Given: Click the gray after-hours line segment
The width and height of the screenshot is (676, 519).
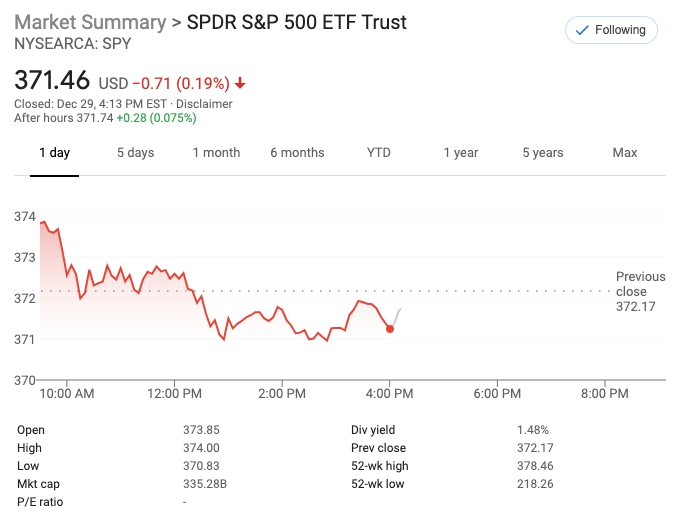Looking at the screenshot, I should click(396, 316).
